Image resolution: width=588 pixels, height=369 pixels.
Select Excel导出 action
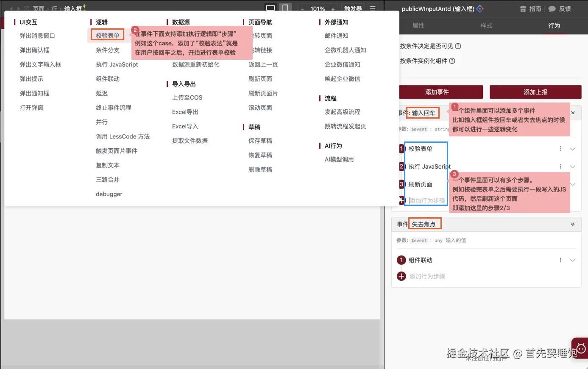pyautogui.click(x=185, y=112)
